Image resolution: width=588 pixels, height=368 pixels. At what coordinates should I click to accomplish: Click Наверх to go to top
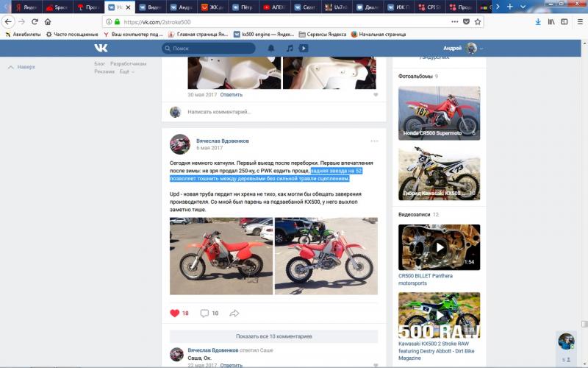[22, 67]
